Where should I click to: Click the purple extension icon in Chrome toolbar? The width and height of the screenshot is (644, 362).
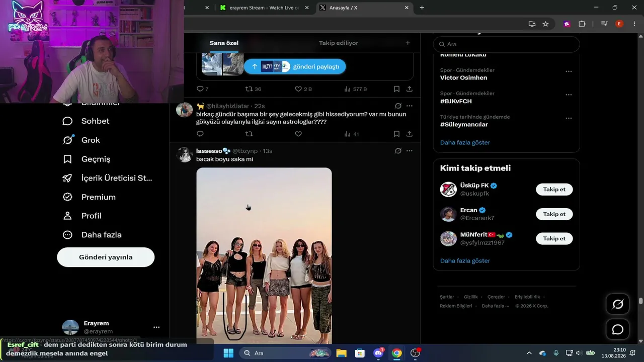pyautogui.click(x=567, y=24)
